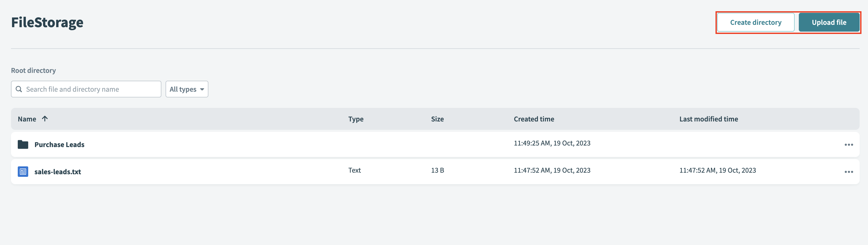Click inside the search file and directory field

coord(86,89)
